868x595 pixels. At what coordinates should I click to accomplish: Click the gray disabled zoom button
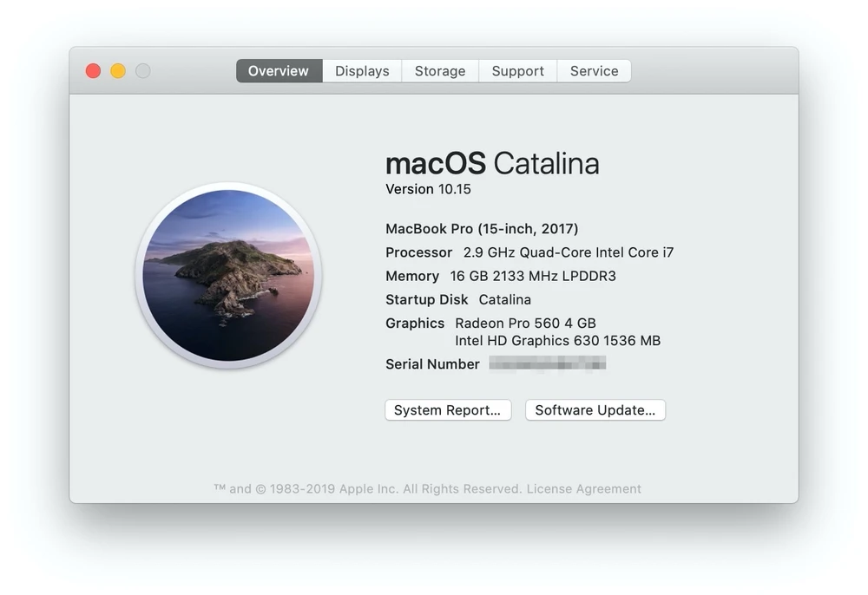pos(143,71)
